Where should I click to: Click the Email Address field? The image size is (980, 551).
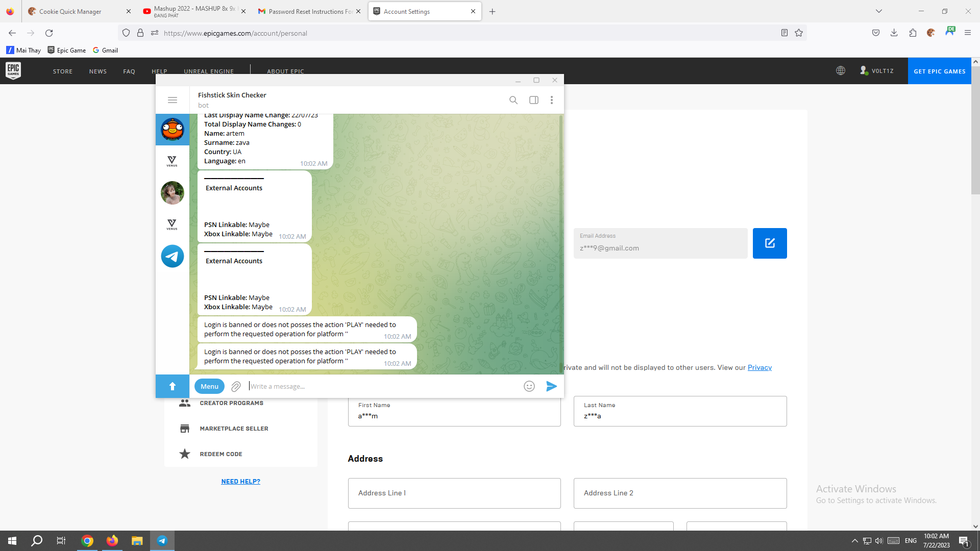click(660, 243)
